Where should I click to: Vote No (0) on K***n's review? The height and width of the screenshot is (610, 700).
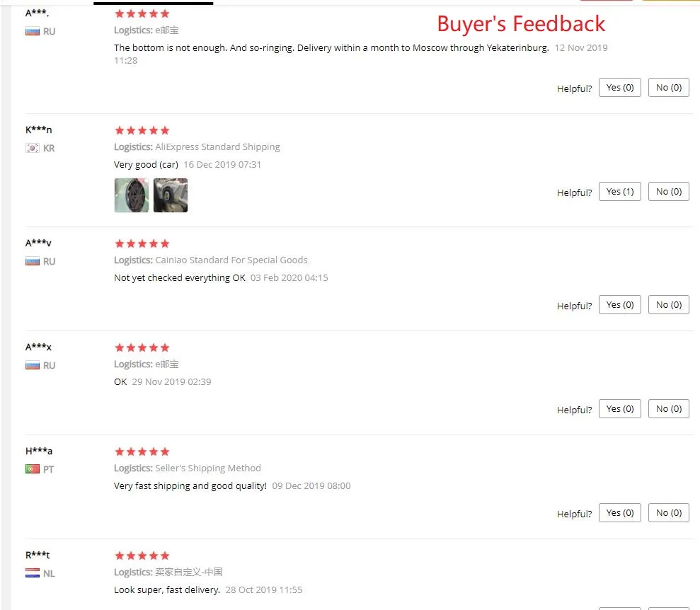pyautogui.click(x=668, y=192)
